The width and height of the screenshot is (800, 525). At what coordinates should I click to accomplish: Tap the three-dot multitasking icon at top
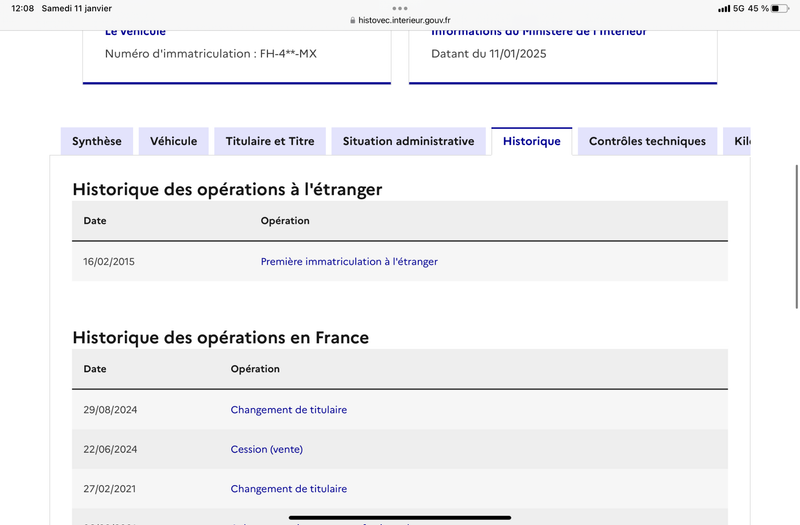[400, 8]
